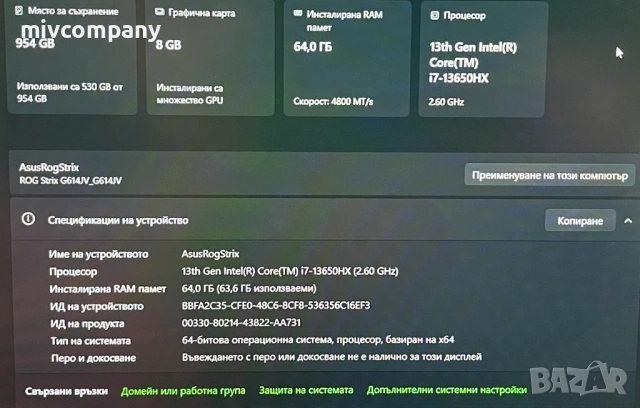Click the processor chip icon

pos(435,16)
